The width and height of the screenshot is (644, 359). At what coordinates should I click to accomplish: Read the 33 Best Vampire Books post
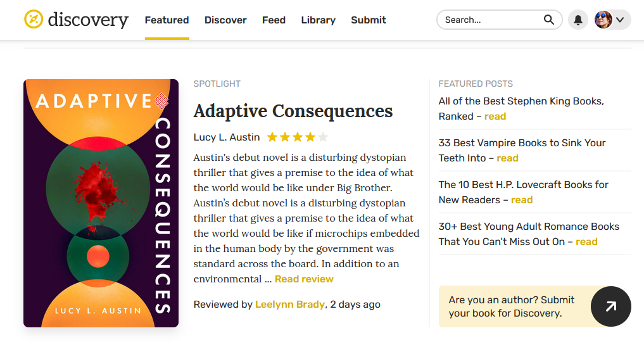click(x=507, y=158)
